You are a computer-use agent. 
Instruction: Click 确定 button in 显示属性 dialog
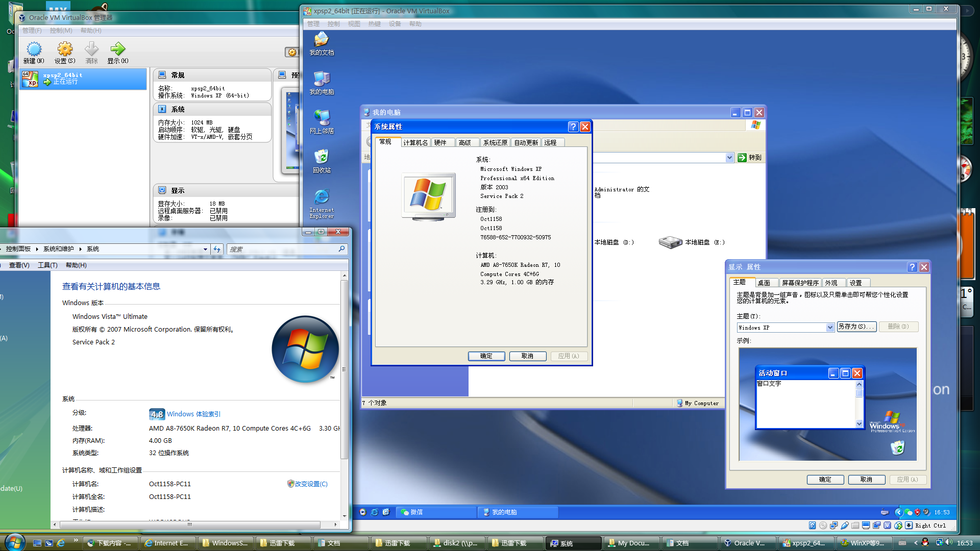[x=825, y=480]
